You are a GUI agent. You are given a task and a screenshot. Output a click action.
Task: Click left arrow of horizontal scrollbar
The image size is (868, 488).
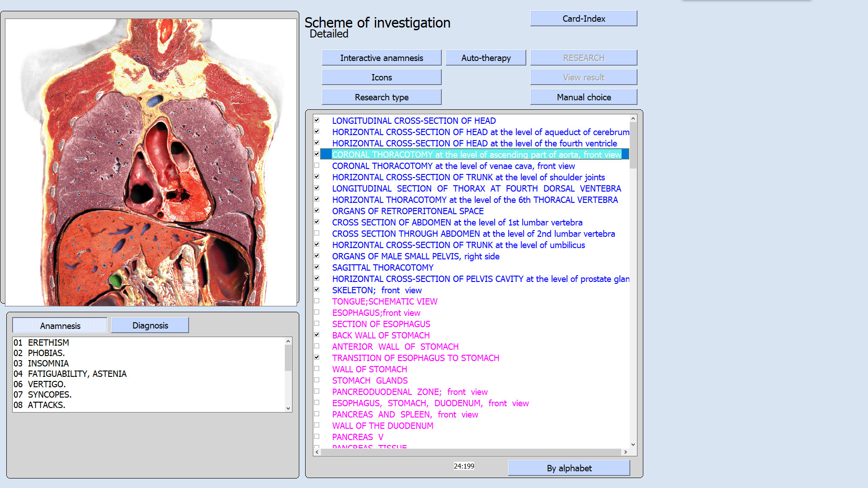317,452
